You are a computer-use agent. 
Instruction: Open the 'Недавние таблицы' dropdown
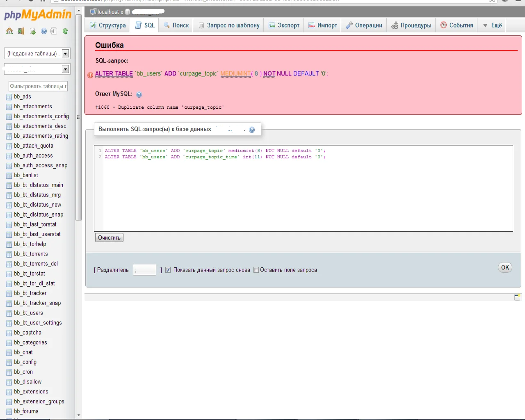37,53
